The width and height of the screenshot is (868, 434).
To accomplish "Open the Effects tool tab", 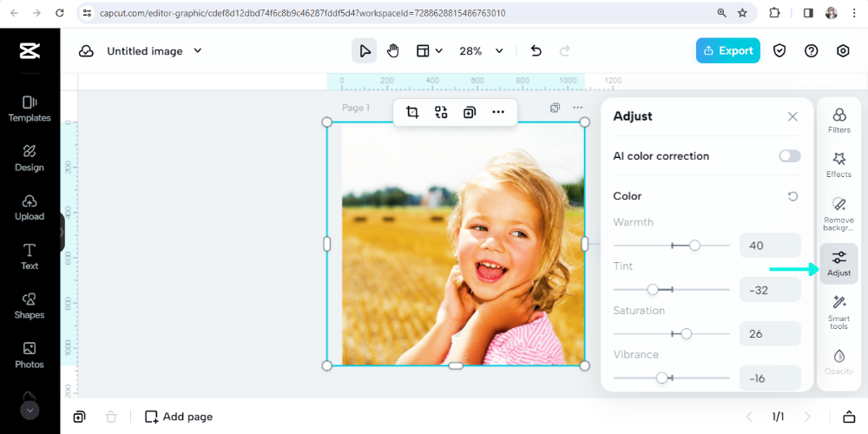I will coord(839,164).
